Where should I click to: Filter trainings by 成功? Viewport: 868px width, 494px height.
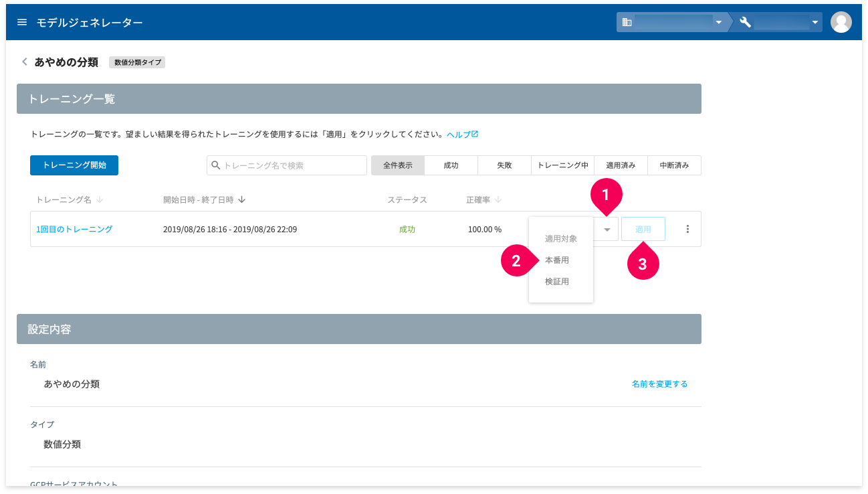[x=451, y=165]
